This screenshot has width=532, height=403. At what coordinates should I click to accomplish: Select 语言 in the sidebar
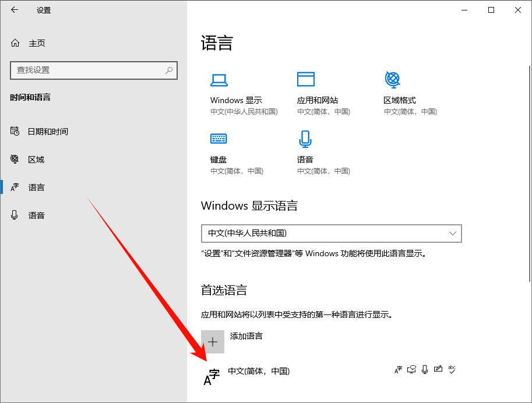tap(36, 188)
